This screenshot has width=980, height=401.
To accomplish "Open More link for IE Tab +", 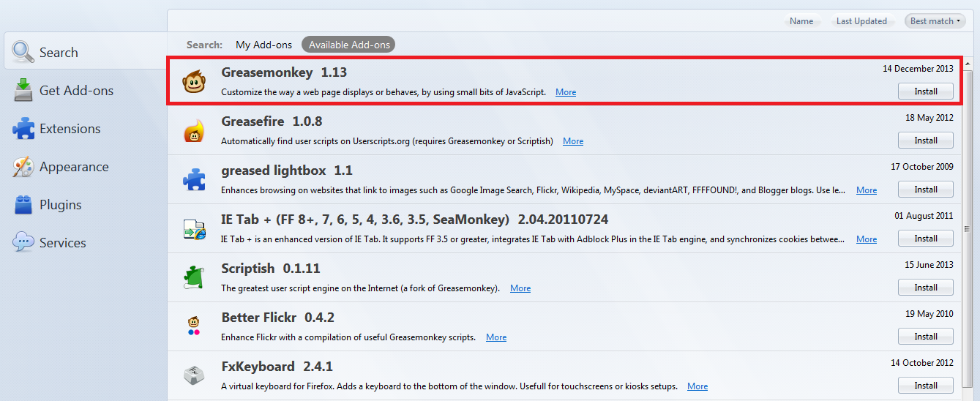I will click(867, 239).
